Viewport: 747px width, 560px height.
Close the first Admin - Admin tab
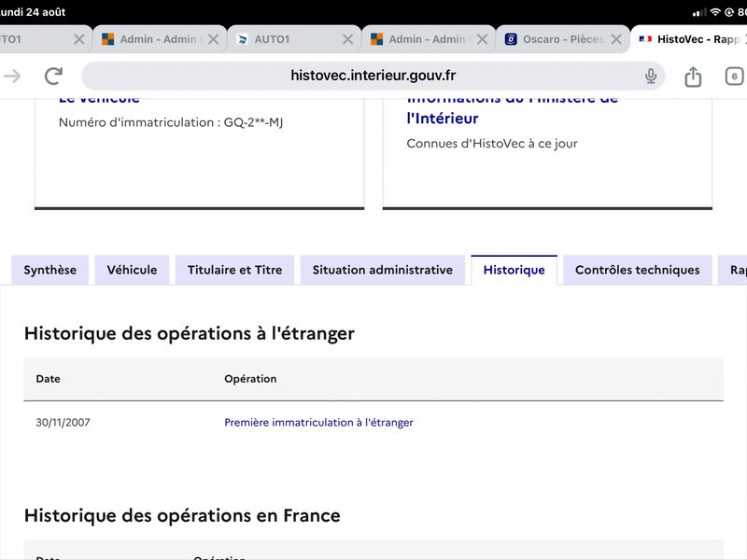[x=214, y=39]
